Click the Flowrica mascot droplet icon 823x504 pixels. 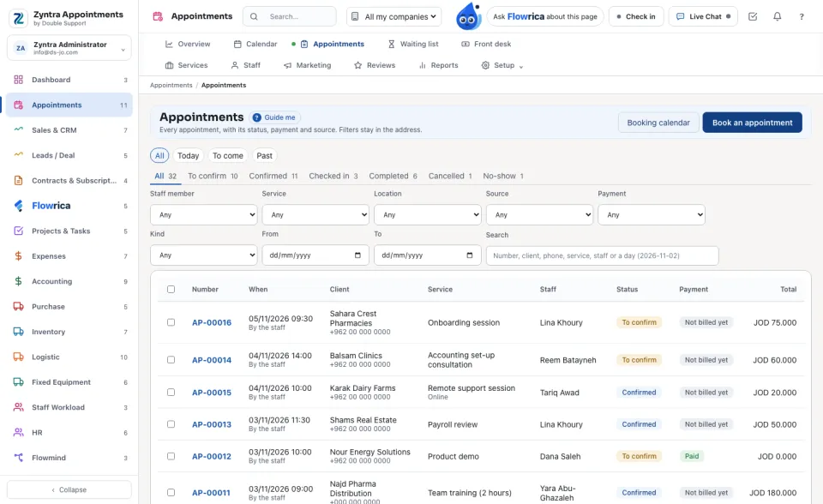[468, 16]
